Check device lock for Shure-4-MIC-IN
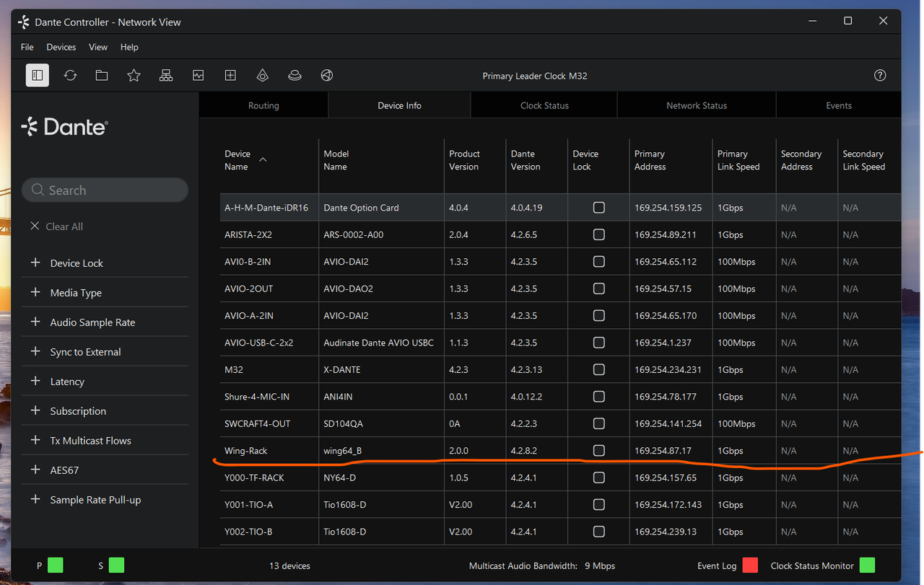 click(598, 397)
